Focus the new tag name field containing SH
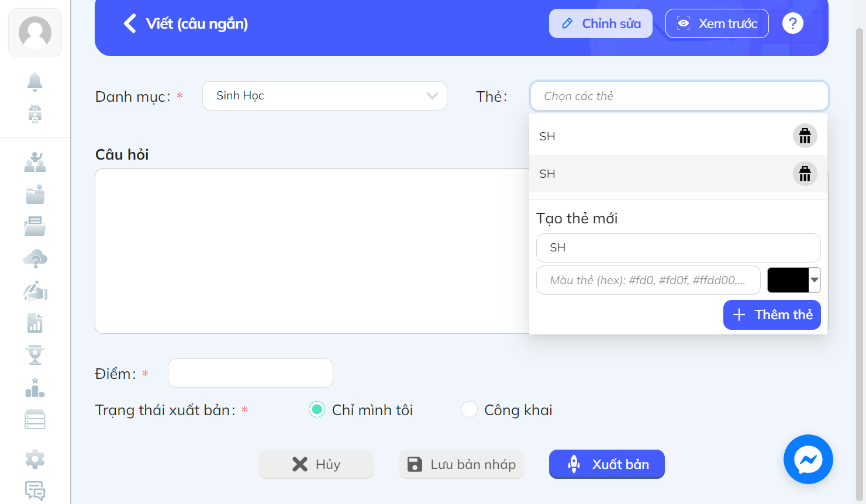 point(678,248)
